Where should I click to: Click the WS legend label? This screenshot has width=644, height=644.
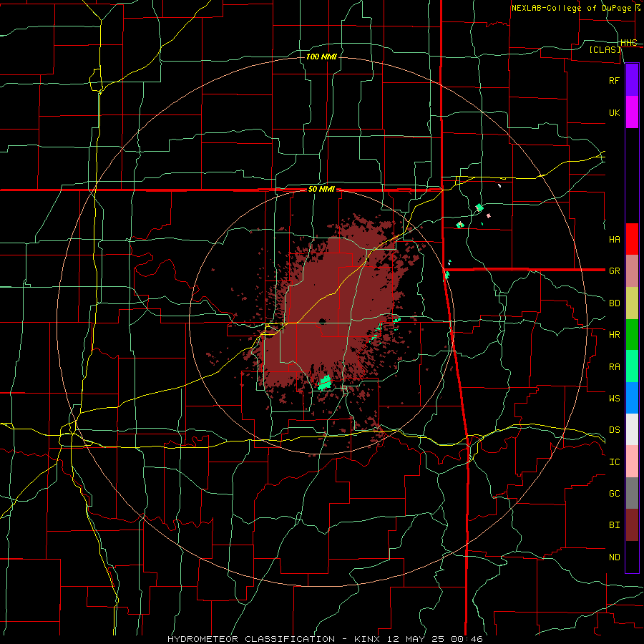(614, 399)
